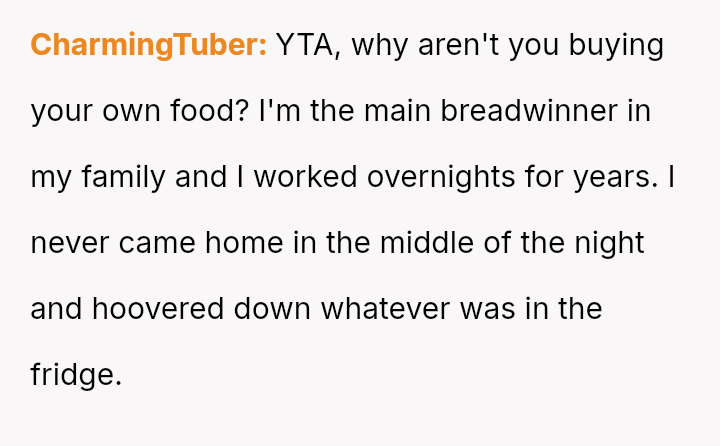The image size is (720, 446).
Task: Click the word "middle" in the comment
Action: click(429, 242)
